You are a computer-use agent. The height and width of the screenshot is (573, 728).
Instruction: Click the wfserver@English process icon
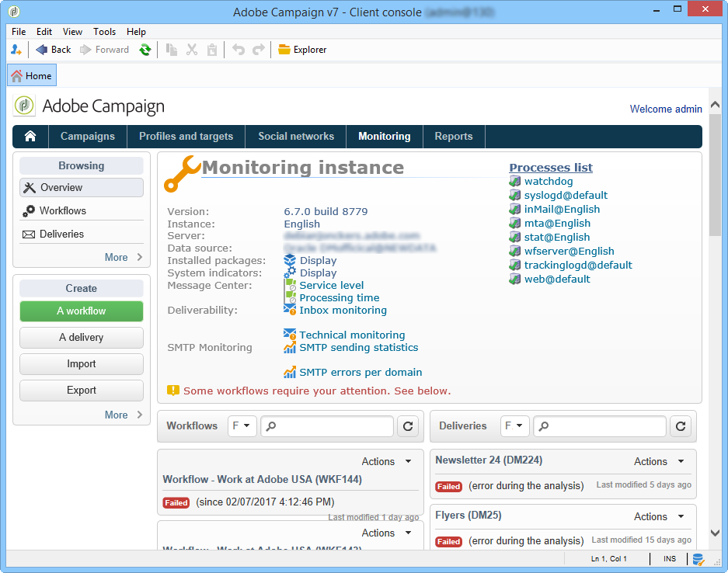[x=515, y=251]
